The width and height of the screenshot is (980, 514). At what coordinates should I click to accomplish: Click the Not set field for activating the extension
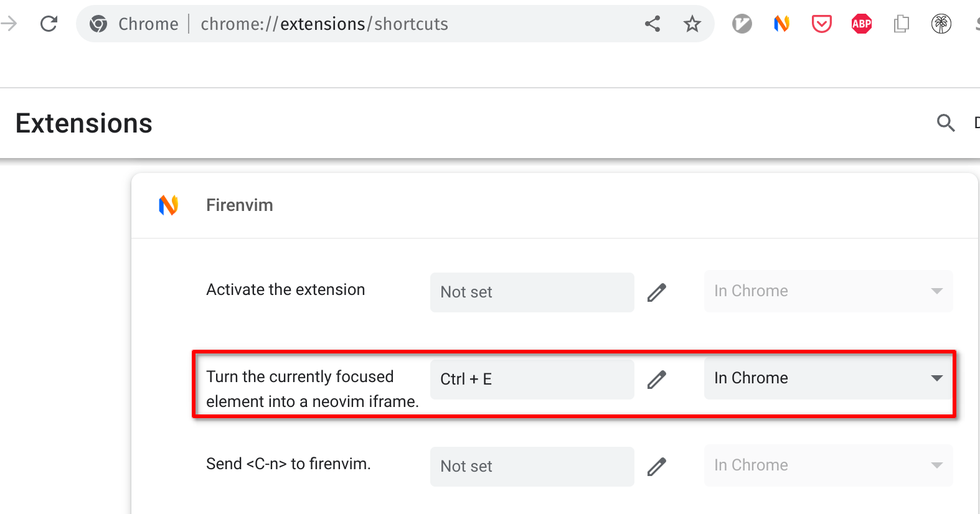click(532, 292)
